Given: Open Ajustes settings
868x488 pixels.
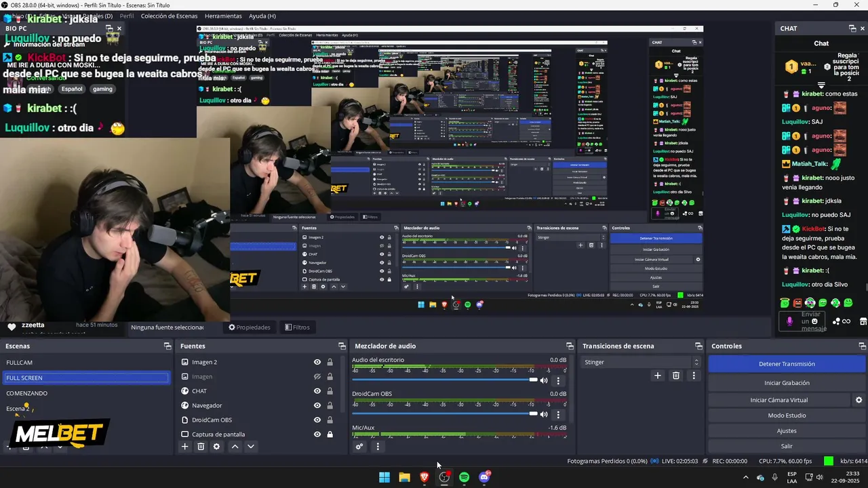Looking at the screenshot, I should click(787, 431).
